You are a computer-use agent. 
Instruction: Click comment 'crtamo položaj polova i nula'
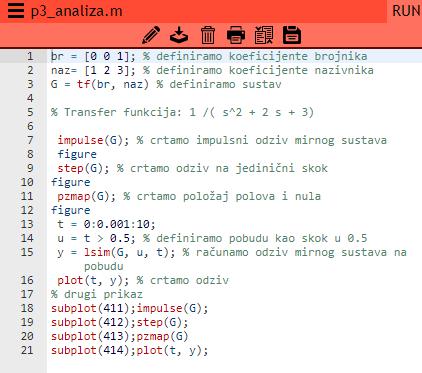229,196
